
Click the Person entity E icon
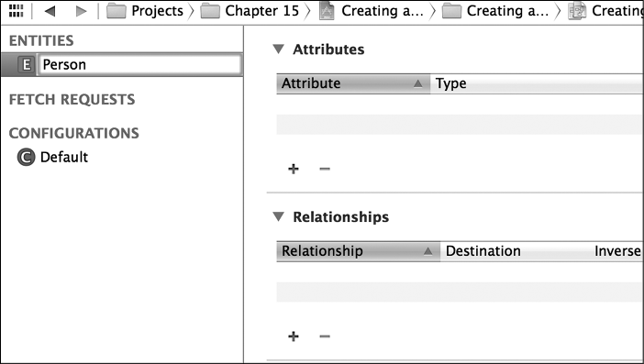(27, 64)
